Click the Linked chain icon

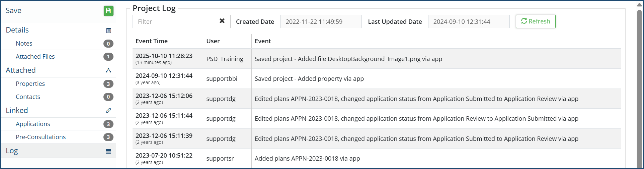(108, 110)
